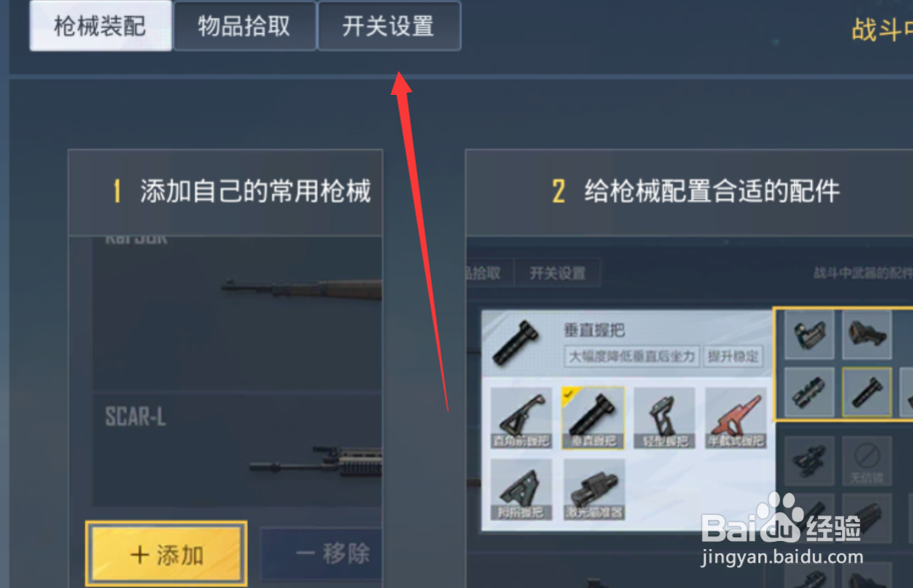Click the 大幅度降低垂直后坐力 attribute tag
Image resolution: width=913 pixels, height=588 pixels.
[x=631, y=356]
